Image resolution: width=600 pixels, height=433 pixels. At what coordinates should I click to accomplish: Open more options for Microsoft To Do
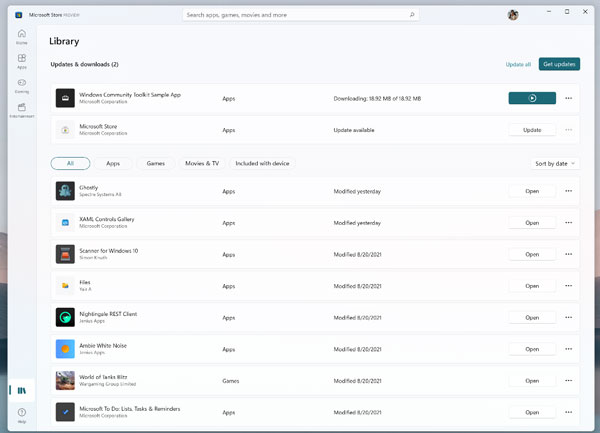point(569,412)
